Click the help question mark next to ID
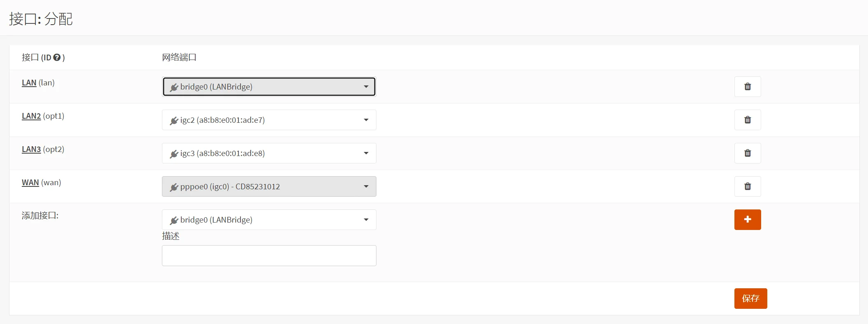The width and height of the screenshot is (868, 324). click(57, 57)
